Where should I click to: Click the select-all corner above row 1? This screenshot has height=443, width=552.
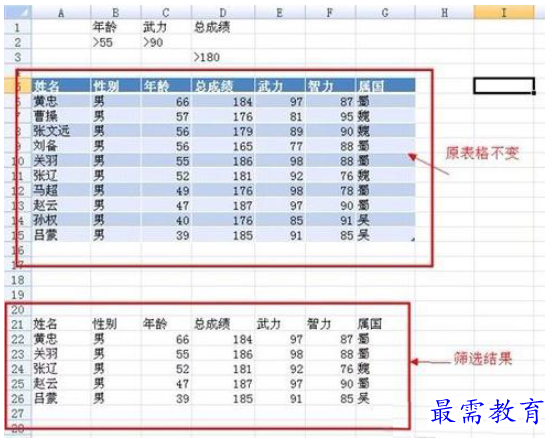[x=18, y=12]
